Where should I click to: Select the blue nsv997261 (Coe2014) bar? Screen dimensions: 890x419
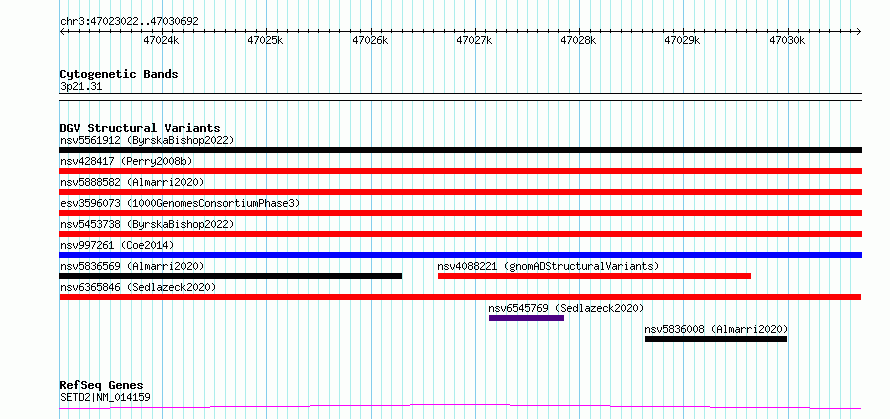460,255
